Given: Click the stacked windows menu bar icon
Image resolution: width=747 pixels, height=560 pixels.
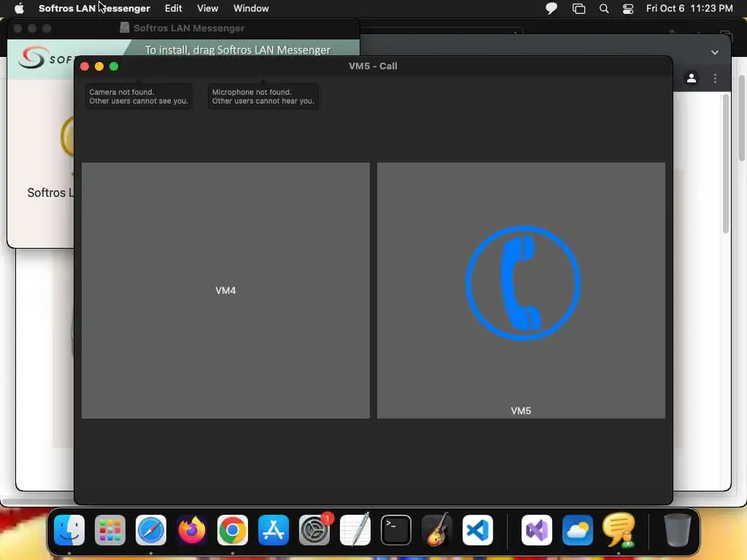Looking at the screenshot, I should 578,8.
